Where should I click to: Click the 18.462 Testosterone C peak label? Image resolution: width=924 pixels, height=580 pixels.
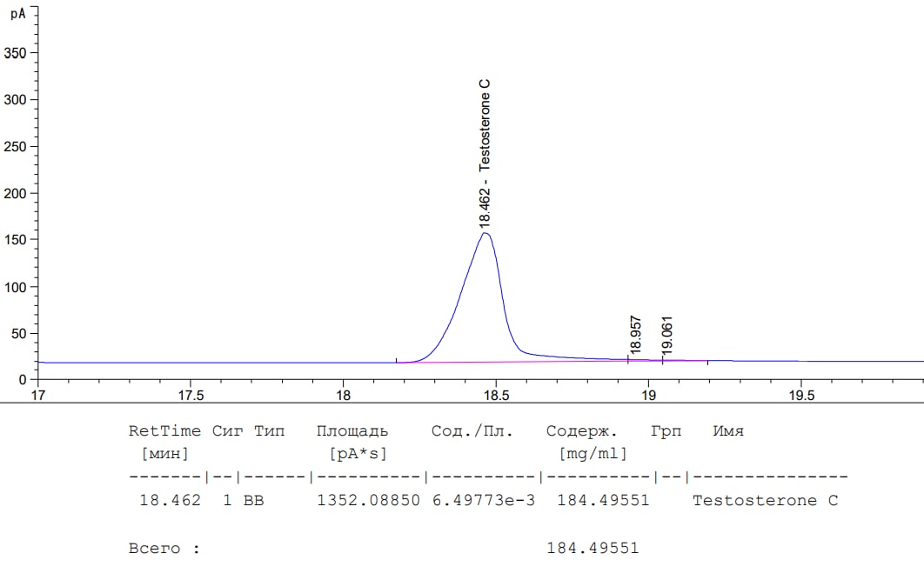coord(485,154)
